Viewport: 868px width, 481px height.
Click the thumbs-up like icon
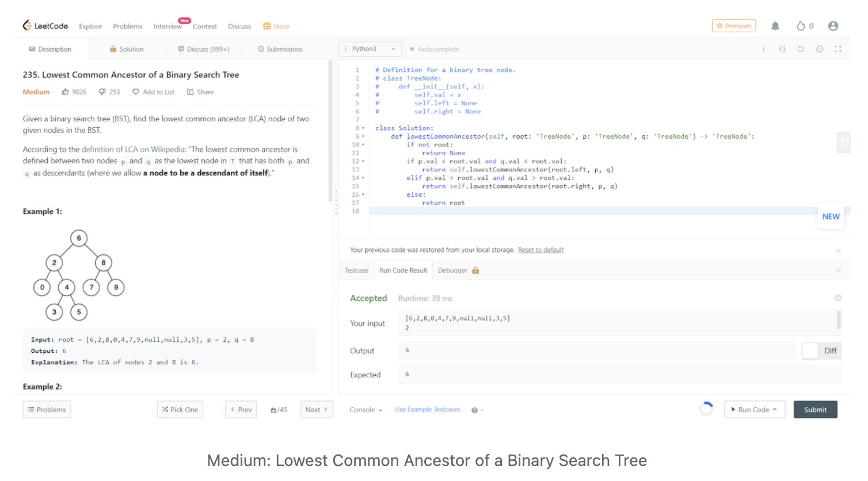66,92
